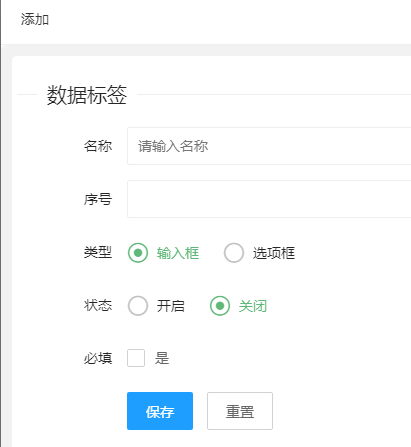411x447 pixels.
Task: Select the 关闭 radio circle
Action: pos(220,306)
